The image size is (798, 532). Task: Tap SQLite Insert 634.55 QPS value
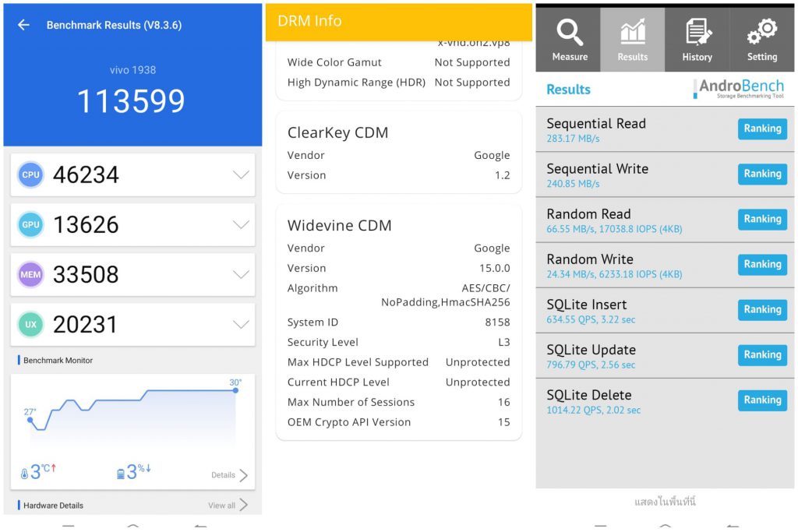point(591,319)
